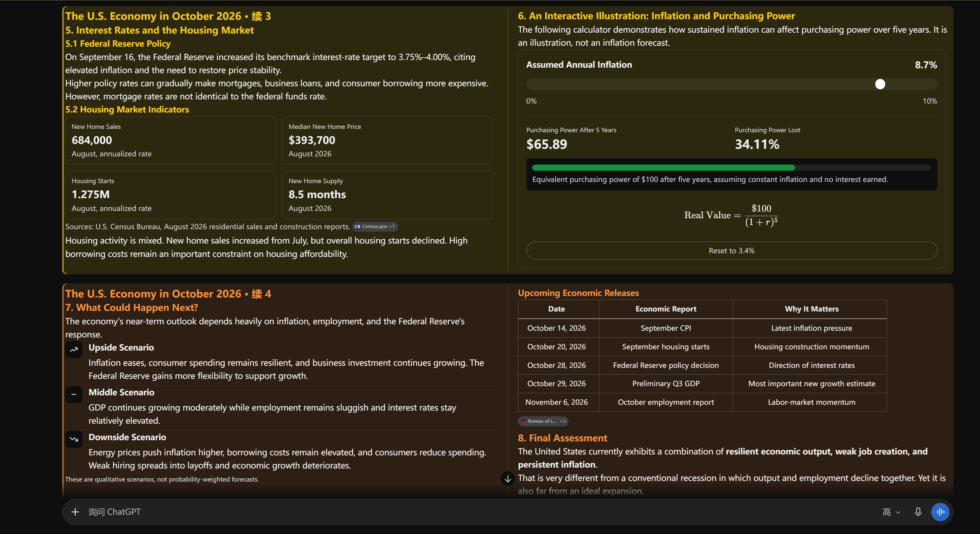
Task: Click the Housing Starts 1.275M card
Action: [171, 194]
